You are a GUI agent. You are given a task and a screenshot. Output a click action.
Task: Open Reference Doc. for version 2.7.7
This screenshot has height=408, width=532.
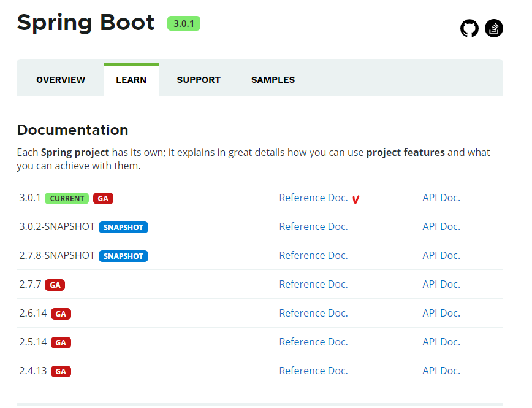coord(314,284)
